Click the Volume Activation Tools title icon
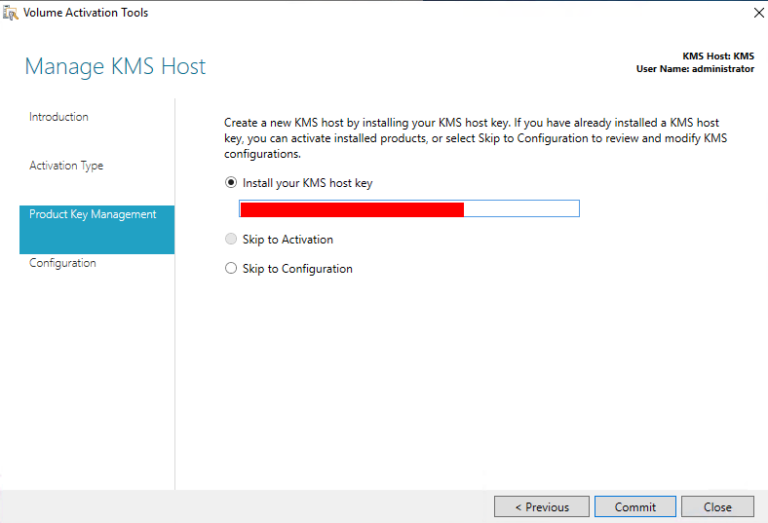This screenshot has height=523, width=768. [x=10, y=13]
